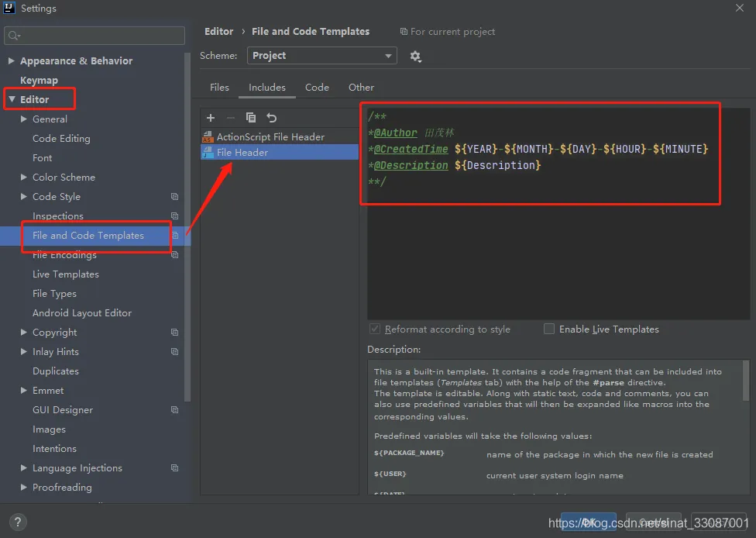
Task: Select Inspections in settings tree
Action: (x=58, y=216)
